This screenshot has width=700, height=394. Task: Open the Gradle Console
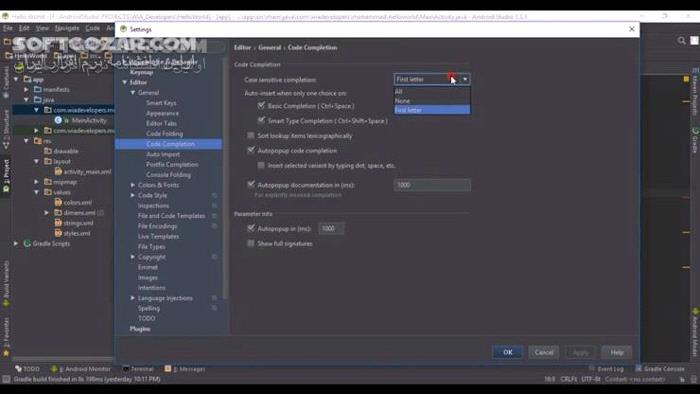[660, 369]
